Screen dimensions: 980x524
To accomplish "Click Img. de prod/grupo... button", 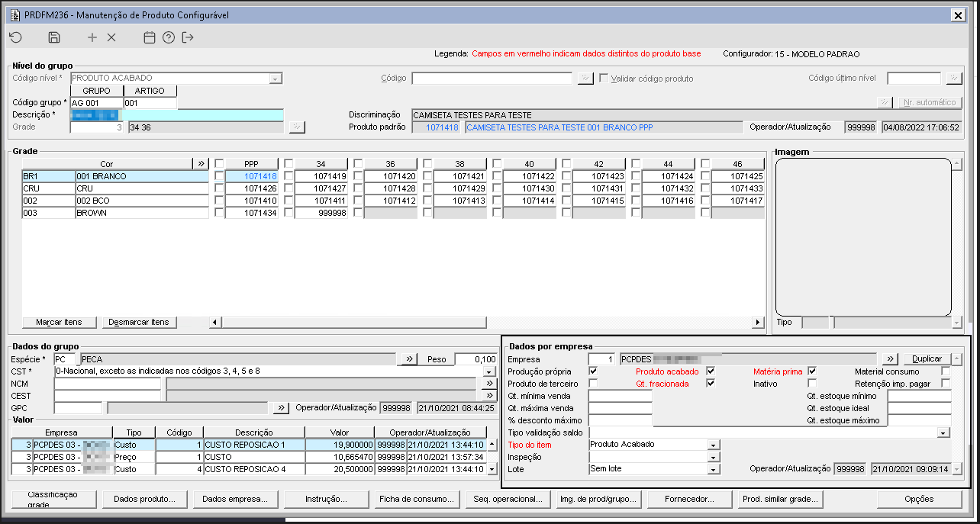I will [598, 499].
